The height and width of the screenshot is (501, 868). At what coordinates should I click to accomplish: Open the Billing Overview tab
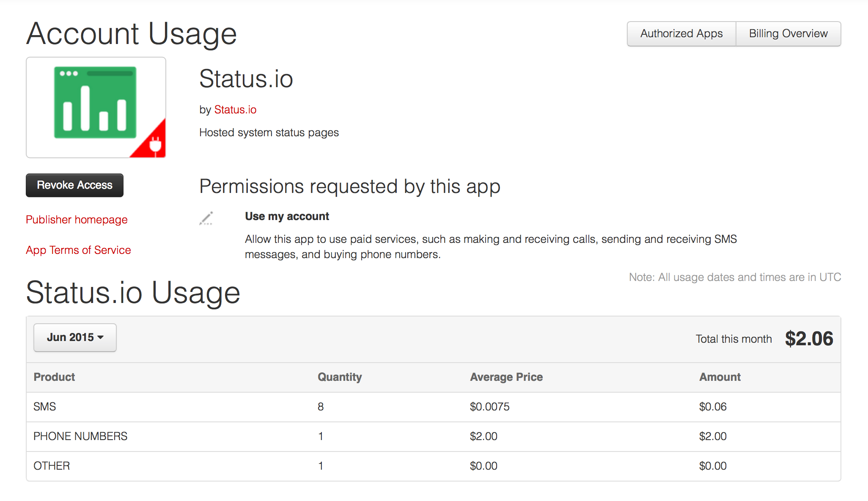point(788,34)
